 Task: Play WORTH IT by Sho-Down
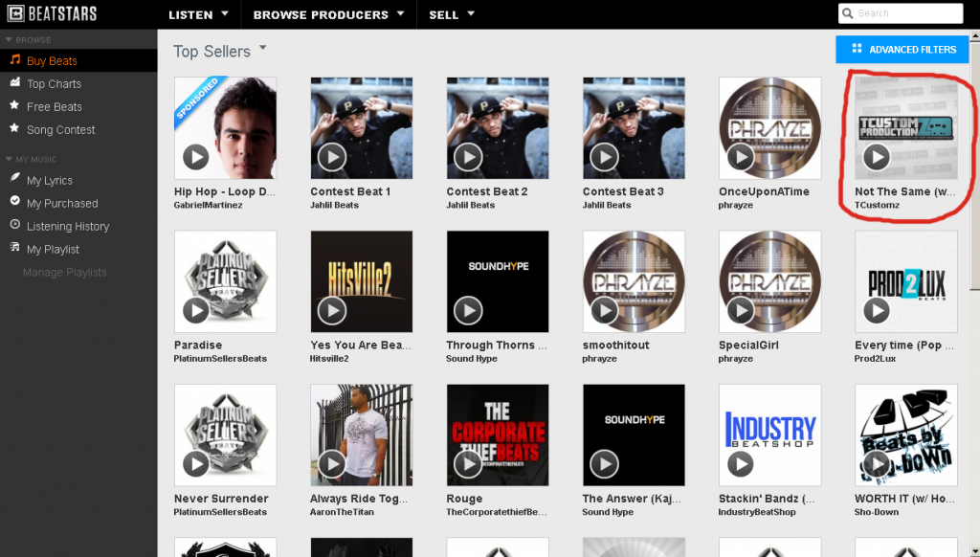877,464
